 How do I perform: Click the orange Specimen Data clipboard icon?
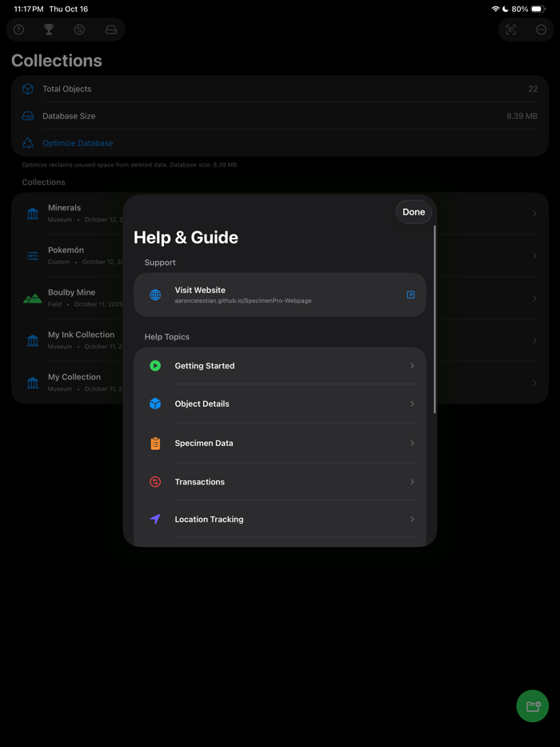click(155, 444)
